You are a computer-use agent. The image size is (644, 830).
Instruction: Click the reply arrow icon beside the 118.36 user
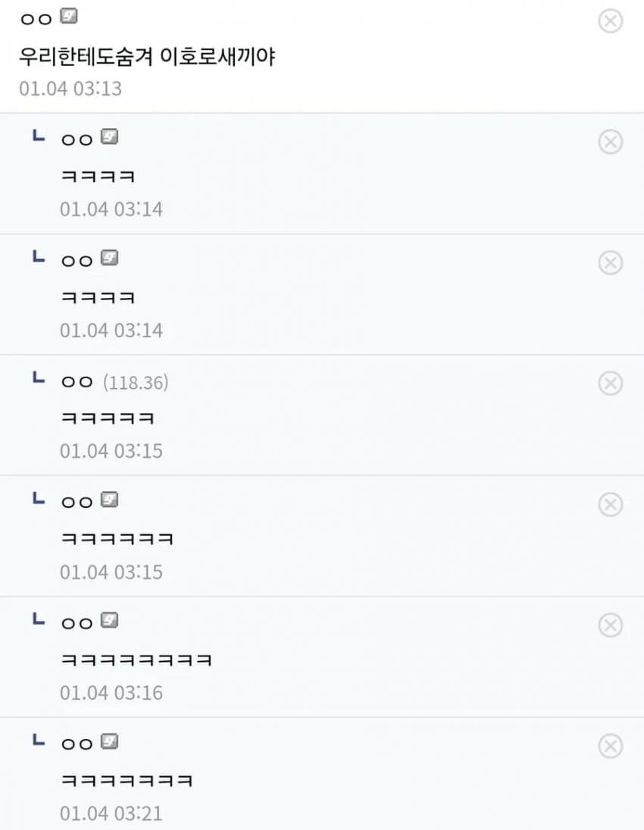(39, 377)
